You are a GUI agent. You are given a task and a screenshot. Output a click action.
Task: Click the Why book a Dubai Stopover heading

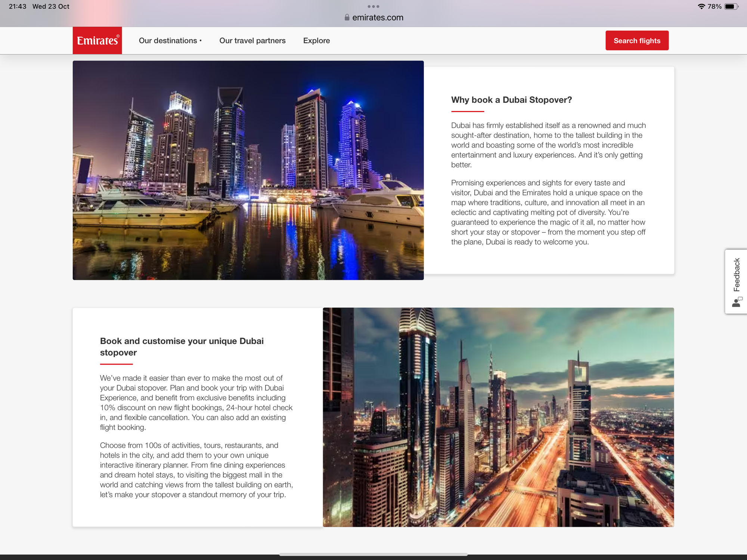click(511, 100)
